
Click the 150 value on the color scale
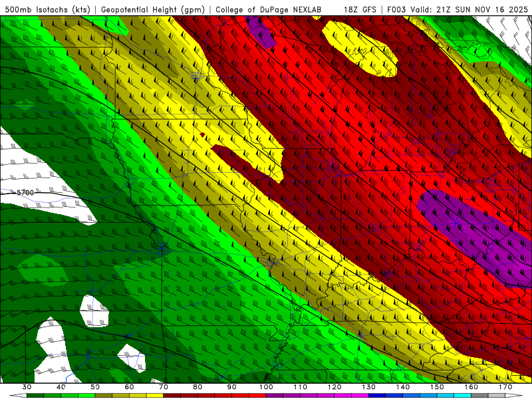point(437,387)
